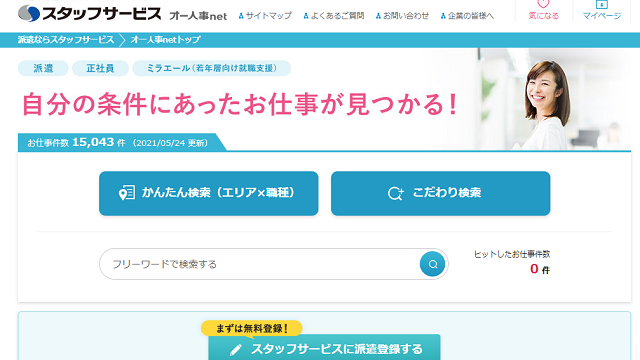Click かんたん検索（エリア×職種） button
640x360 pixels.
pyautogui.click(x=209, y=193)
